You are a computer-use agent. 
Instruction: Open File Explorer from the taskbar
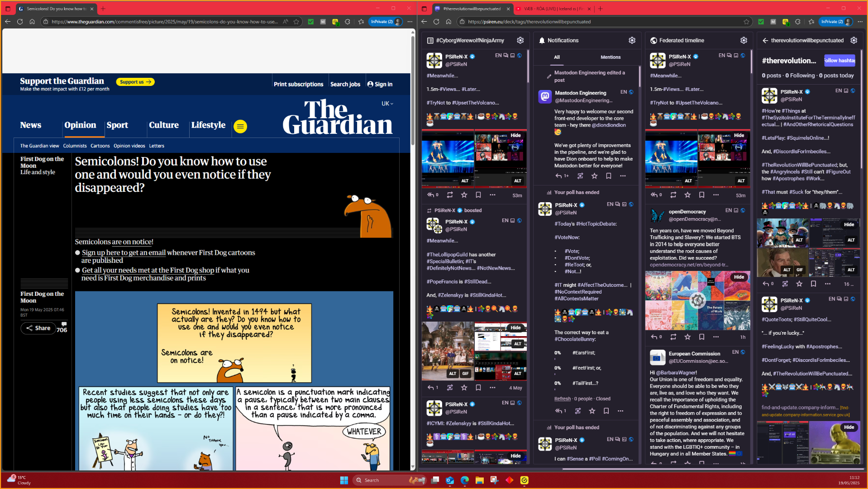pos(480,480)
